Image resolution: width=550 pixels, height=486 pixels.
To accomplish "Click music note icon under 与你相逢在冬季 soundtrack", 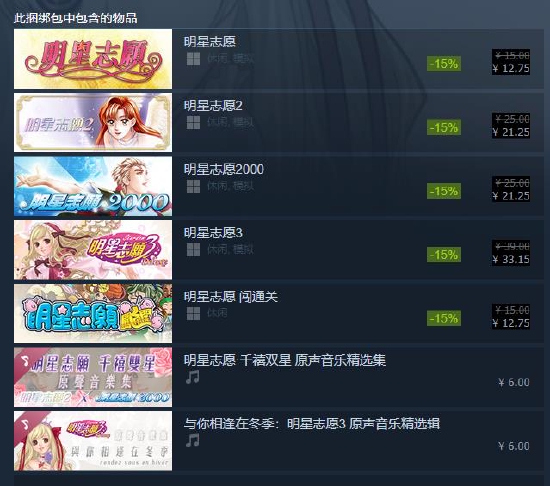I will pyautogui.click(x=193, y=440).
